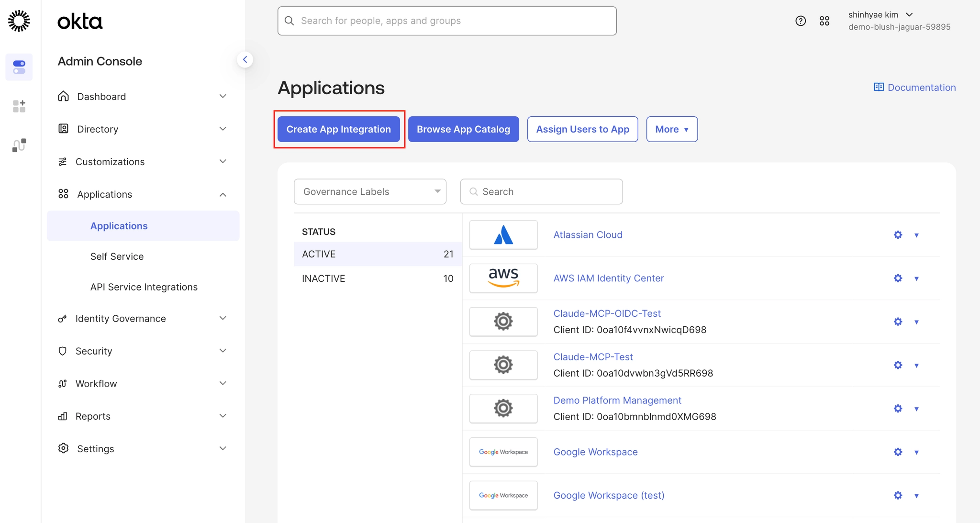This screenshot has height=523, width=980.
Task: Click the Customizations sliders icon
Action: (63, 162)
